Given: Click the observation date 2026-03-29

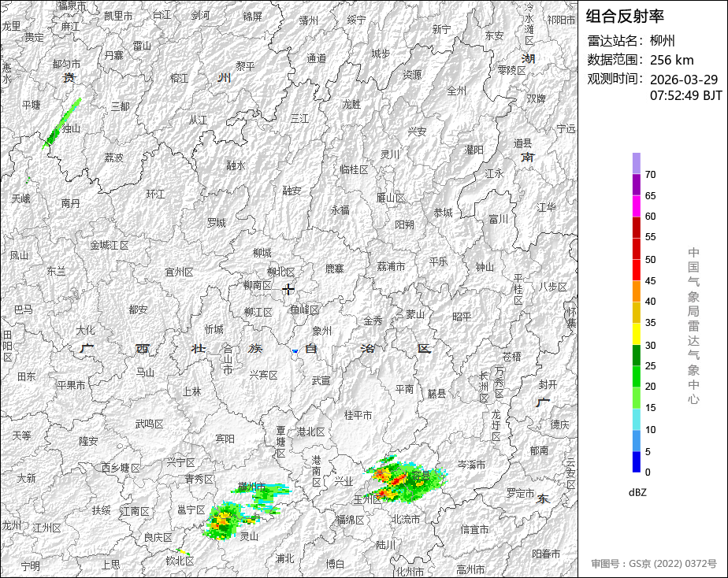Looking at the screenshot, I should click(x=684, y=80).
